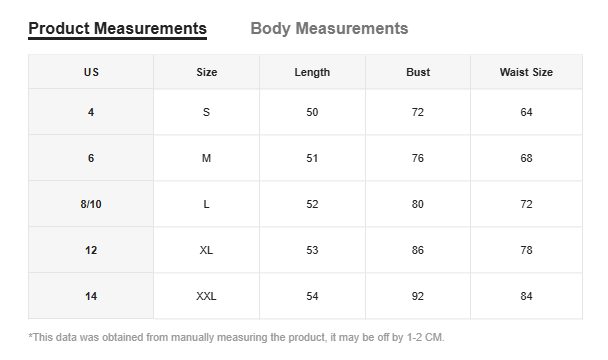Select the US size 6 row cell
This screenshot has height=360, width=608.
click(x=91, y=158)
